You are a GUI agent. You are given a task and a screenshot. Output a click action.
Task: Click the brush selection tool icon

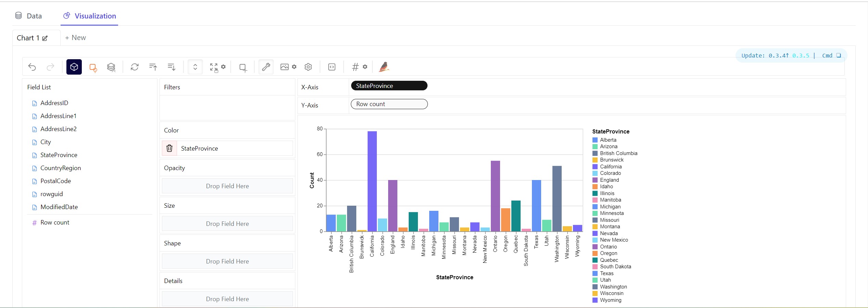coord(243,67)
